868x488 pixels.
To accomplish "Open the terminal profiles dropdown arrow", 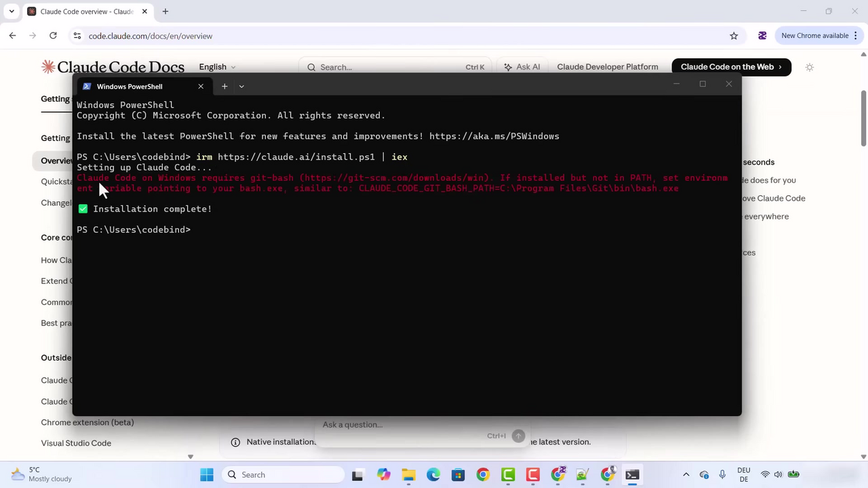I will click(241, 86).
